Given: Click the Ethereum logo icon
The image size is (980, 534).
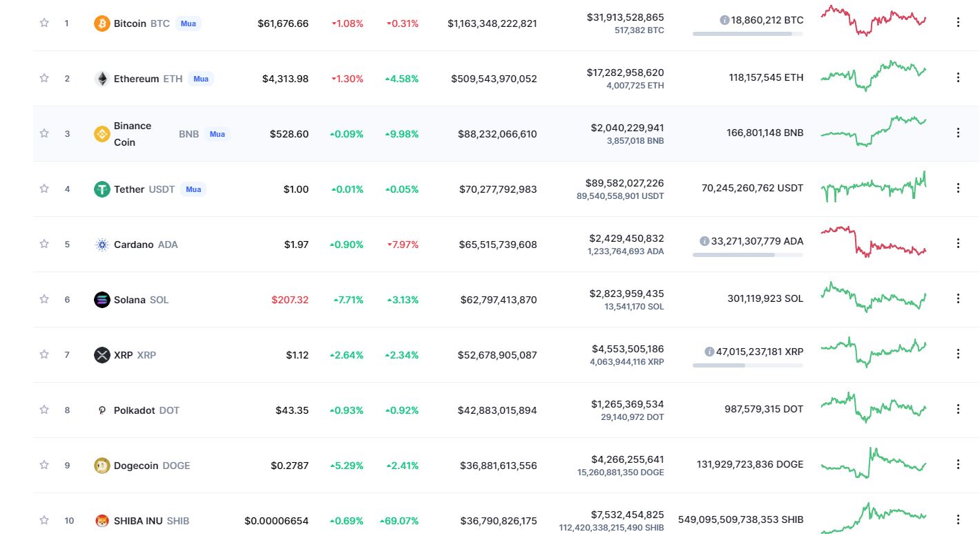Looking at the screenshot, I should pos(102,79).
